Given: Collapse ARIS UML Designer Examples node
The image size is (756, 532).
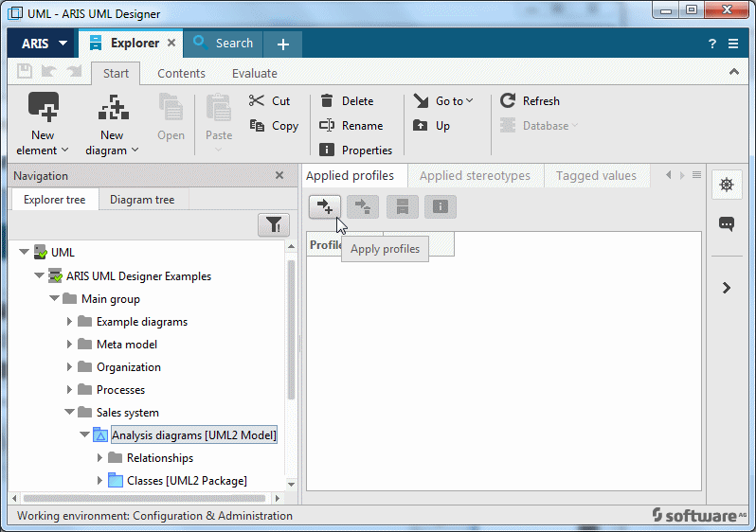Looking at the screenshot, I should [40, 275].
